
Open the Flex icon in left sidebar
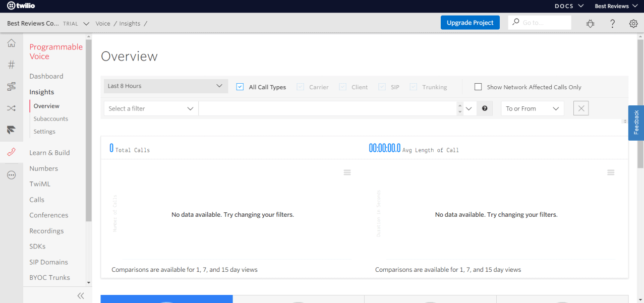(x=11, y=130)
